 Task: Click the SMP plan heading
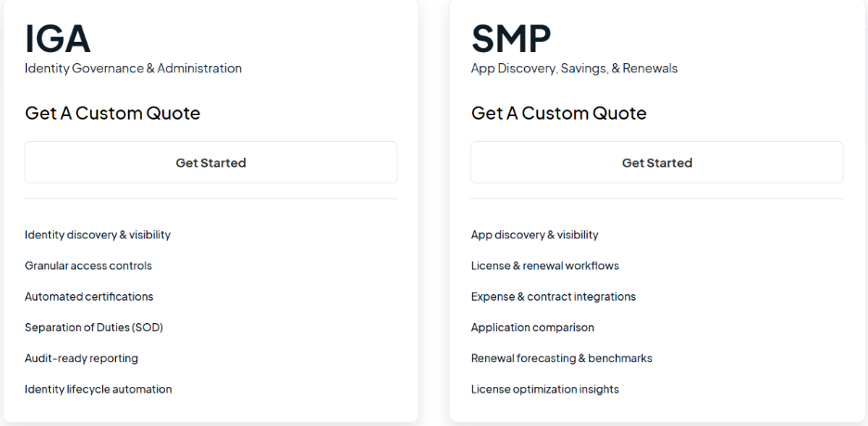(x=511, y=39)
